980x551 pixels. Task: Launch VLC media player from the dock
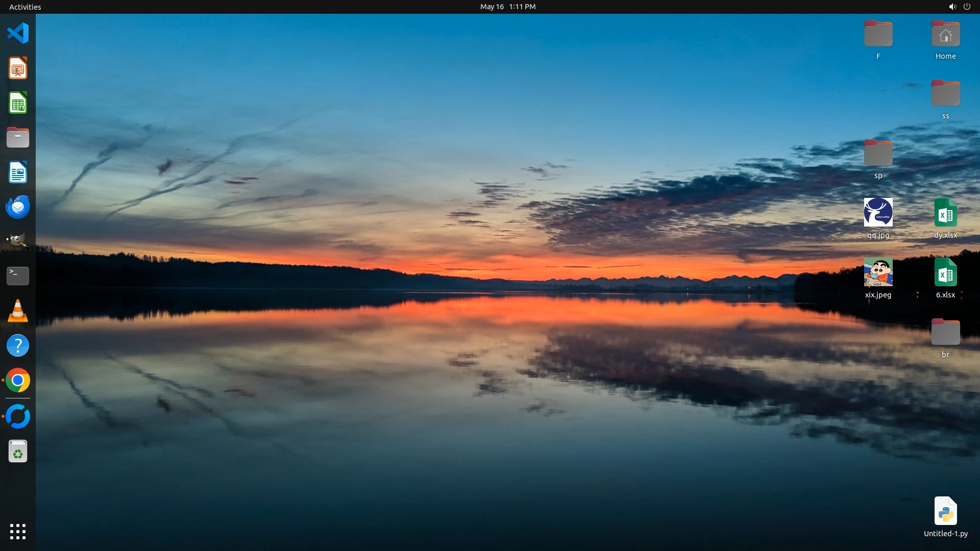tap(18, 311)
